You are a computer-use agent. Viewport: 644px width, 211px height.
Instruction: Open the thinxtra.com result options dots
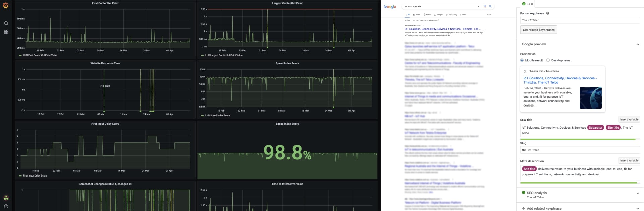[x=424, y=25]
